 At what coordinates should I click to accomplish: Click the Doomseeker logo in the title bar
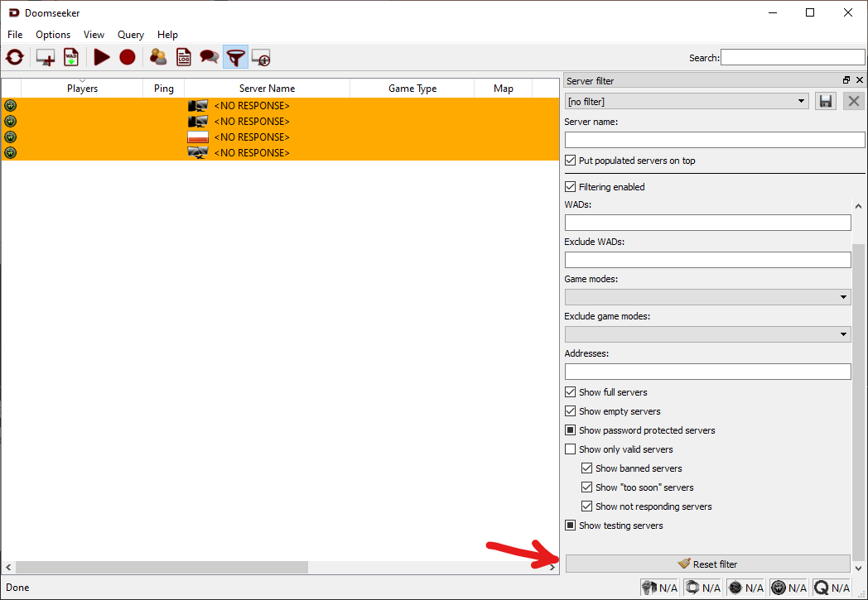click(14, 12)
